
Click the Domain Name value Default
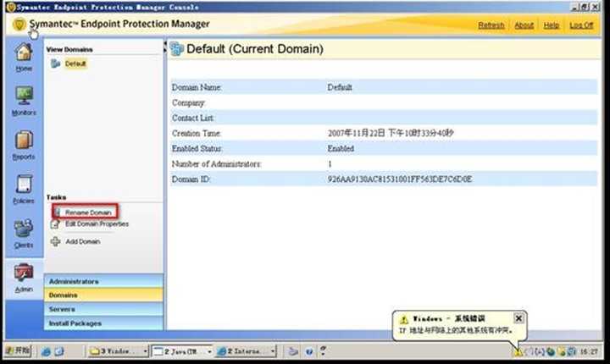[x=340, y=87]
